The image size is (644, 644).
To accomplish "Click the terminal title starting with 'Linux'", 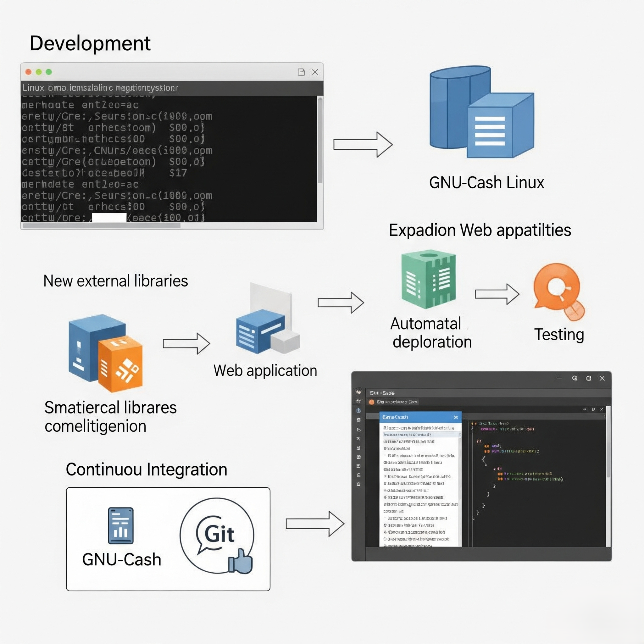I will (x=100, y=88).
